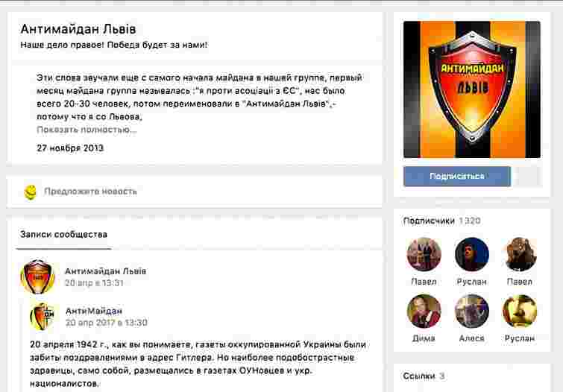563x392 pixels.
Task: Open top-right Павел subscriber avatar
Action: [x=519, y=255]
